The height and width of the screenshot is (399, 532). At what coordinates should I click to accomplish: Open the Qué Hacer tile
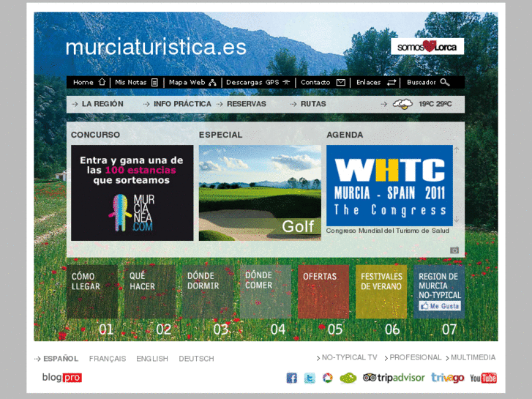coord(150,291)
